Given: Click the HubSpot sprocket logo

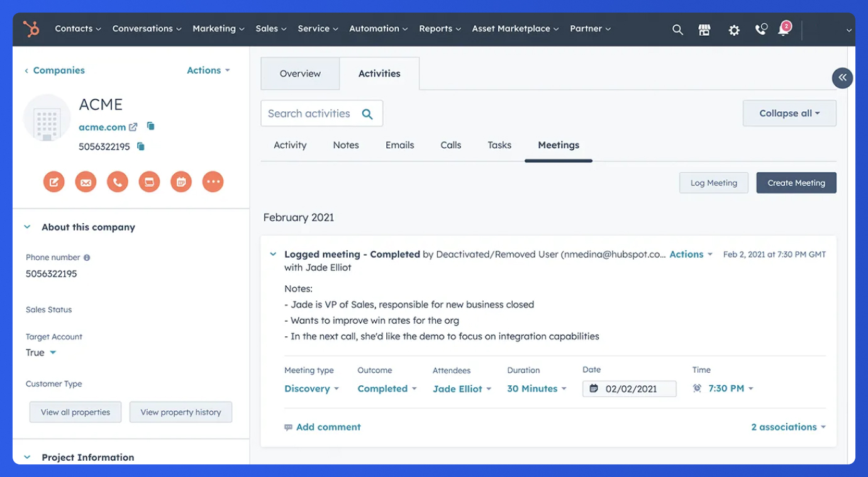Looking at the screenshot, I should [31, 29].
